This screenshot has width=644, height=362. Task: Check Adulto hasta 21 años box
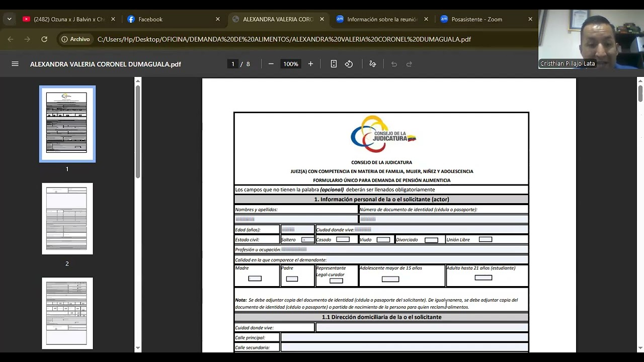[x=484, y=278]
